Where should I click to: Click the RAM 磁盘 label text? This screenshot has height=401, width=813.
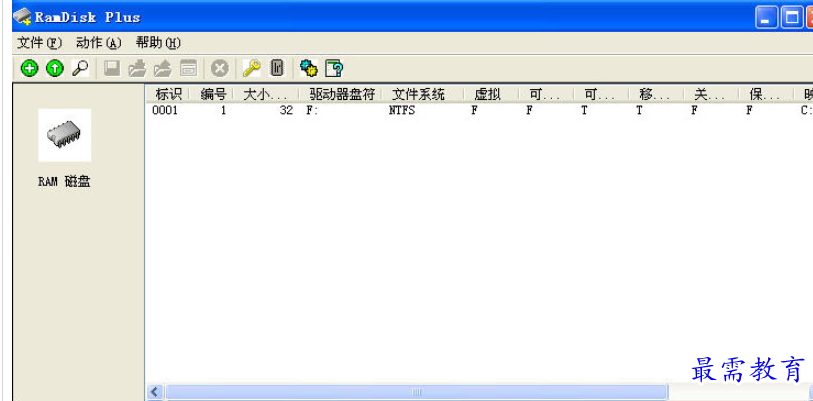tap(64, 182)
